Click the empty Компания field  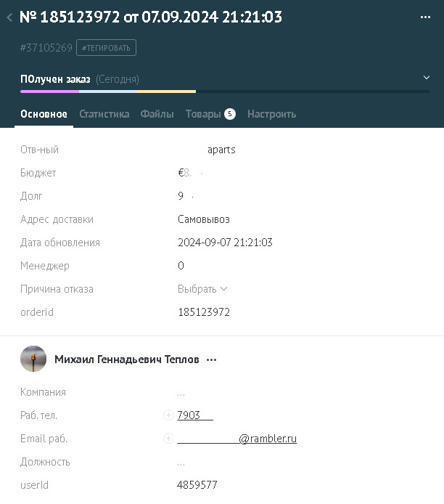point(181,392)
